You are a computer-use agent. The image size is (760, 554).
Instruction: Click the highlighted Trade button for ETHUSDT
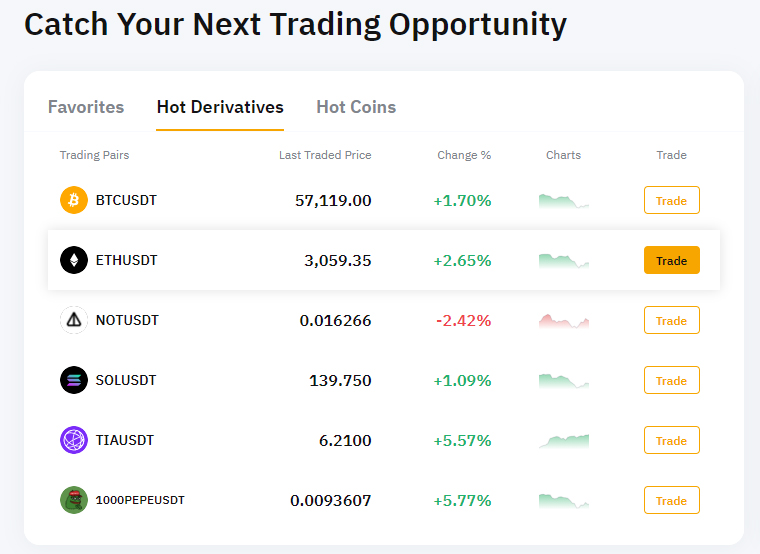click(671, 260)
